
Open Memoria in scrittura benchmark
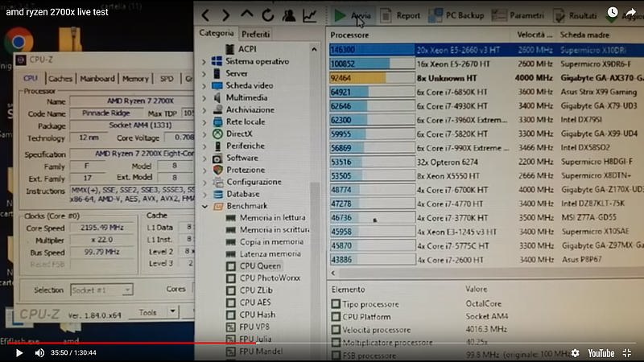click(274, 230)
